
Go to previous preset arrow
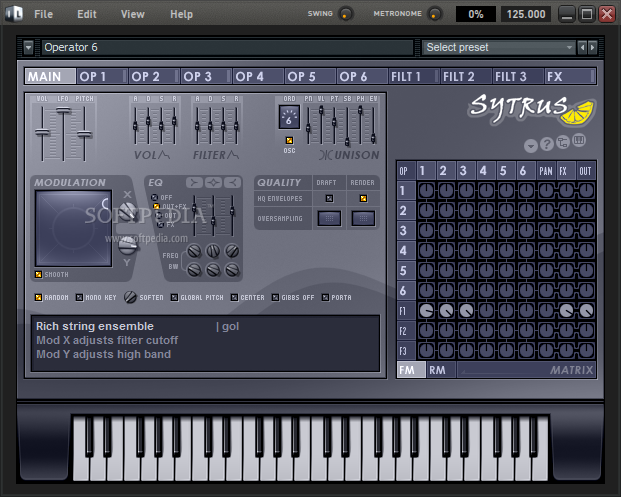click(582, 48)
